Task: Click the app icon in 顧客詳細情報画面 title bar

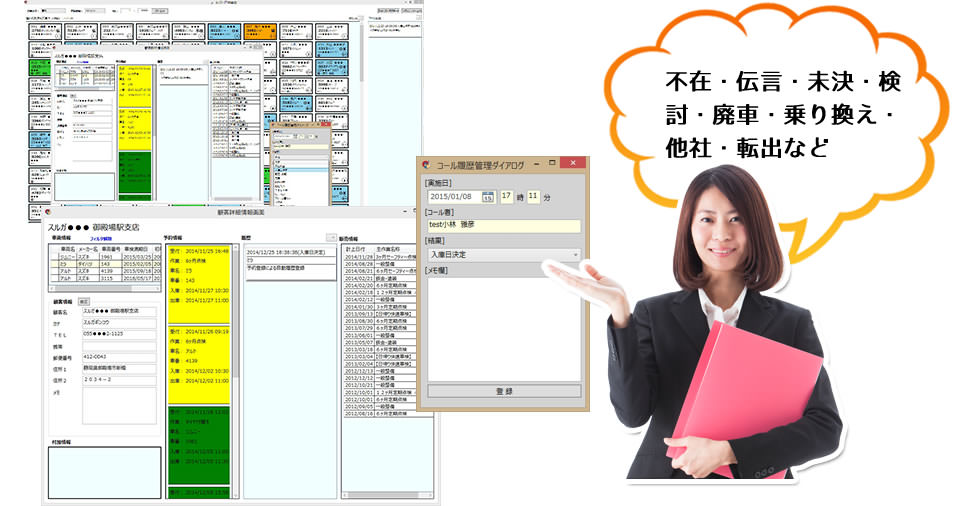Action: pos(47,212)
